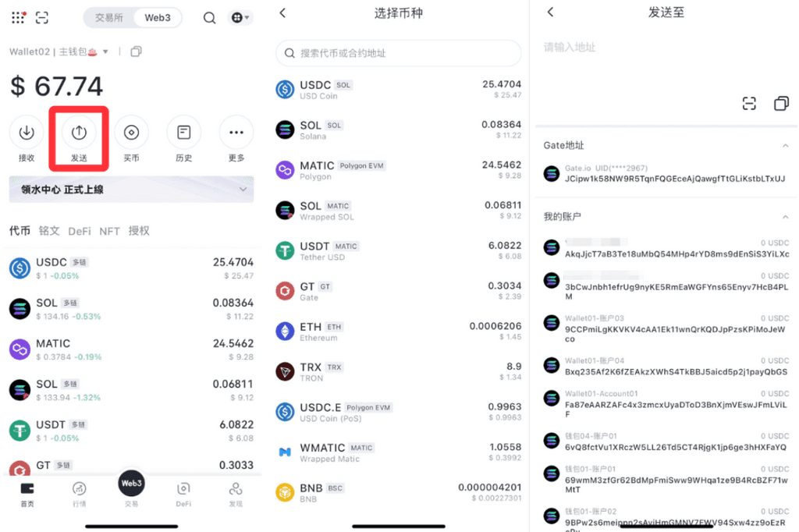Viewport: 799px width, 532px height.
Task: Tap the 更多 (More) icon
Action: click(x=236, y=133)
